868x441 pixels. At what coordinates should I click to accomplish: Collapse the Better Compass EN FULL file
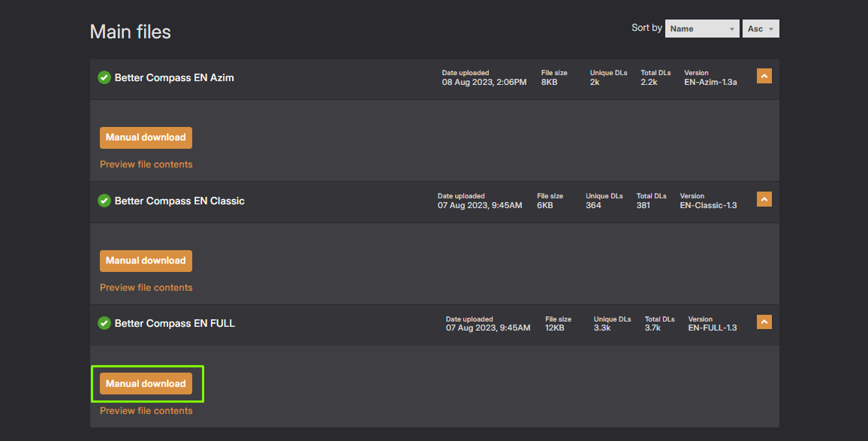pyautogui.click(x=764, y=322)
